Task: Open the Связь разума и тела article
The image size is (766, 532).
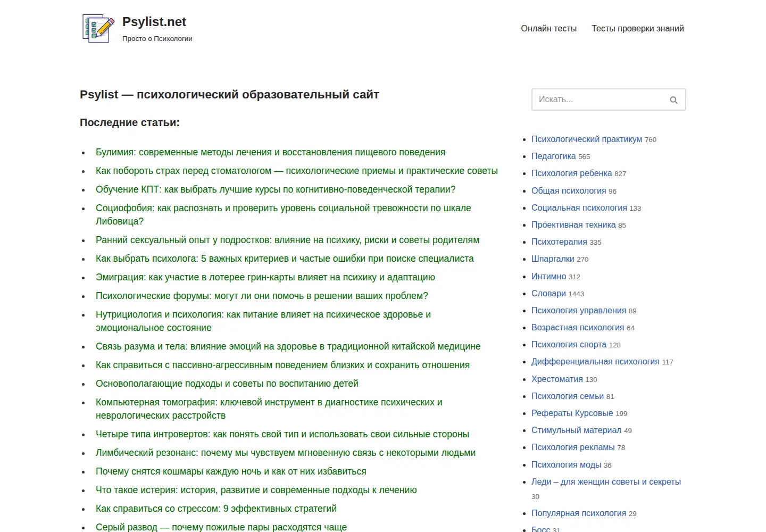Action: [x=288, y=346]
